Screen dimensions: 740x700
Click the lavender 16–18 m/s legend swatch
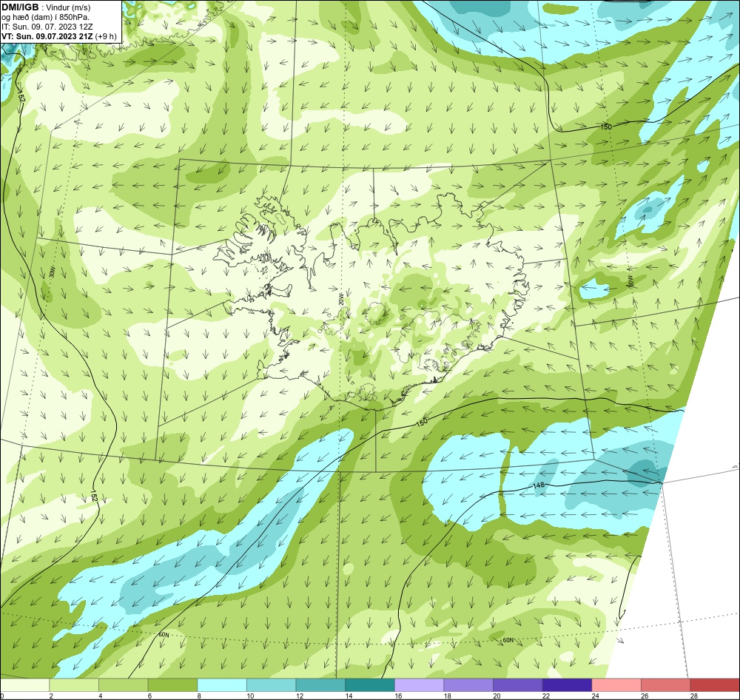coord(419,685)
